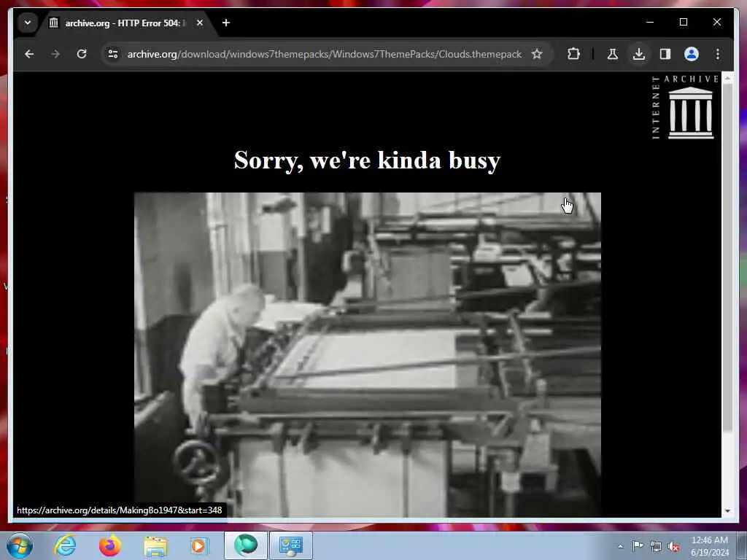747x560 pixels.
Task: Launch Firefox from the taskbar
Action: pos(109,545)
